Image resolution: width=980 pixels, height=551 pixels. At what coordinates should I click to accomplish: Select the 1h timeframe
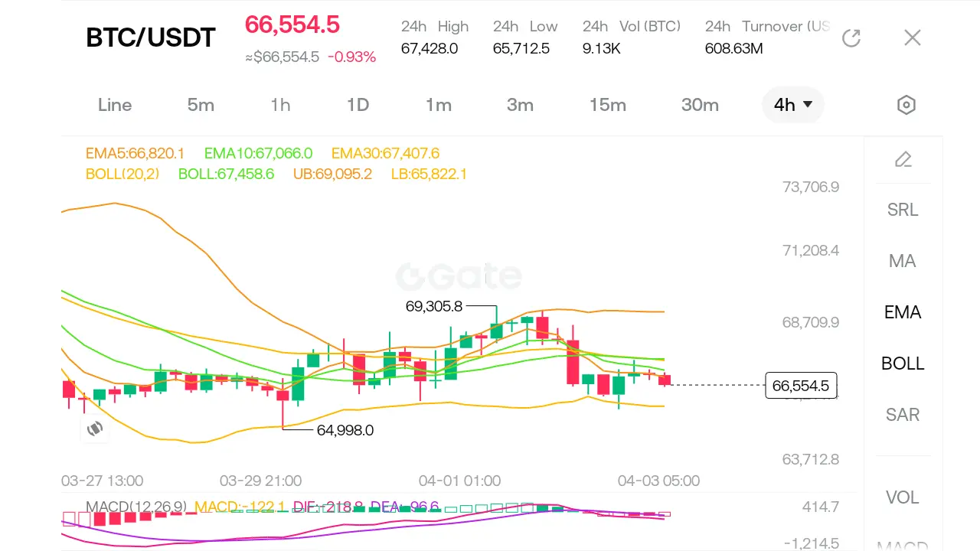[x=280, y=105]
